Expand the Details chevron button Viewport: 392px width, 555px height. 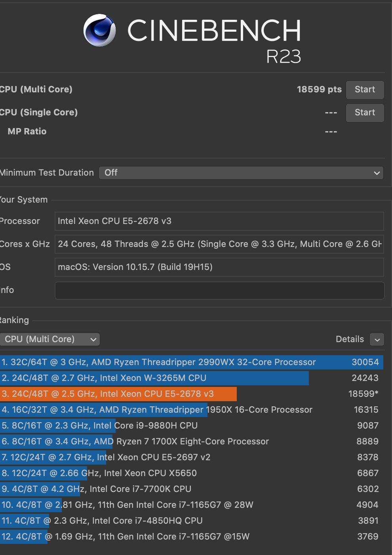point(377,339)
